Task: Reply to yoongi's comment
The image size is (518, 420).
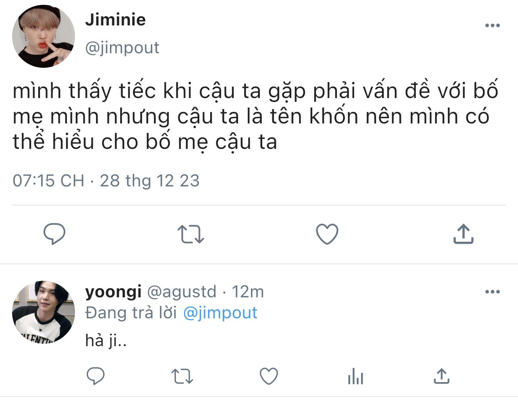Action: [96, 376]
